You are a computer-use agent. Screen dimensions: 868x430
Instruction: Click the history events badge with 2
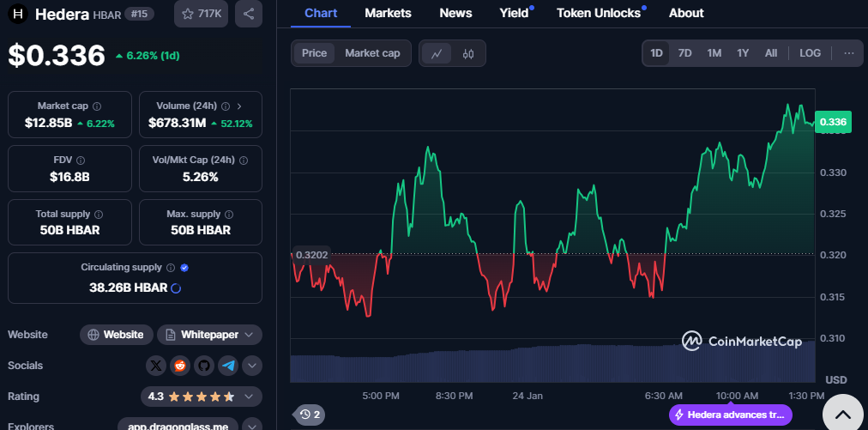(x=310, y=414)
